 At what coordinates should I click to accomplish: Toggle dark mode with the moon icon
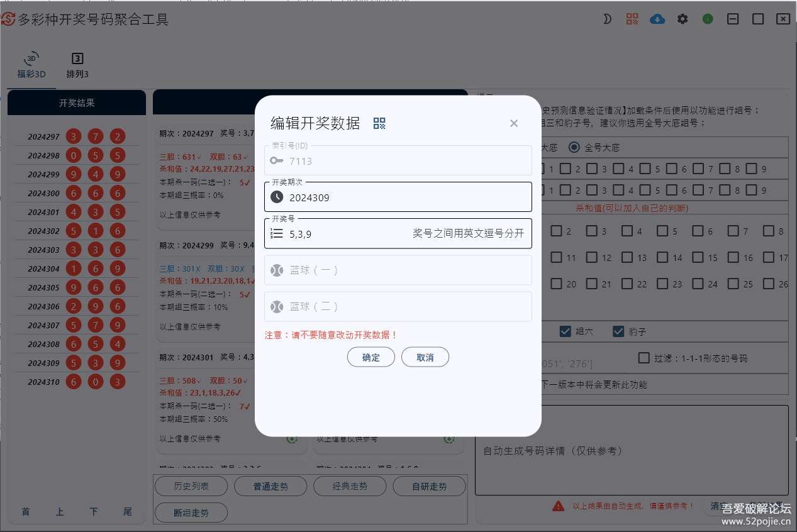606,19
